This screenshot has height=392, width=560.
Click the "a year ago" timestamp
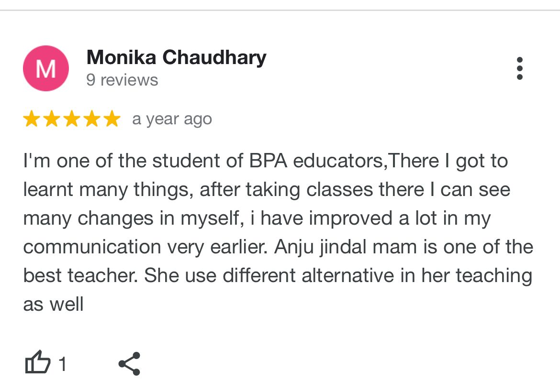coord(172,119)
